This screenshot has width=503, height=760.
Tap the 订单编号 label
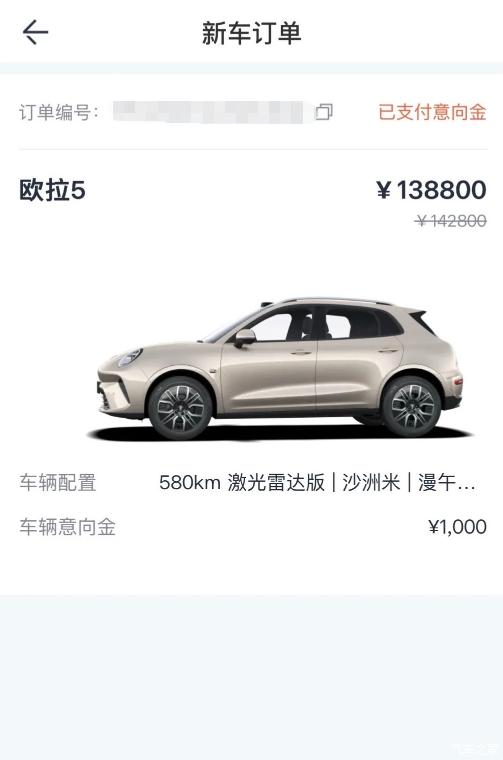[59, 112]
